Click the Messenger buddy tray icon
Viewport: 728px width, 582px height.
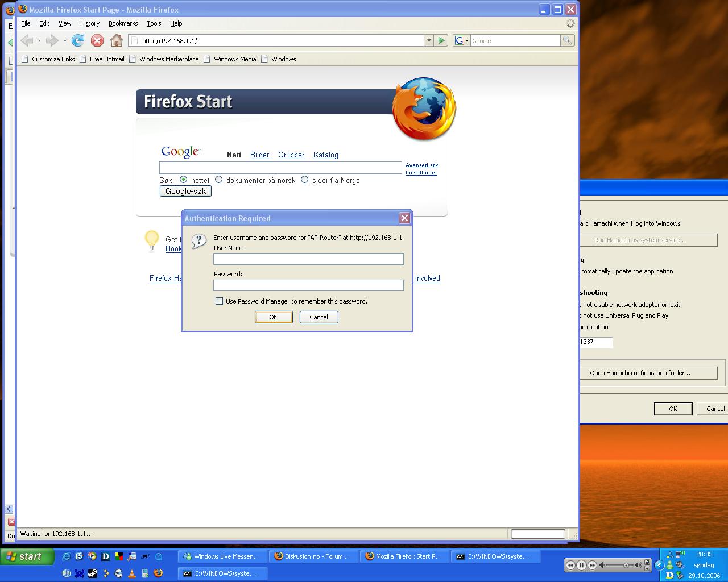670,565
